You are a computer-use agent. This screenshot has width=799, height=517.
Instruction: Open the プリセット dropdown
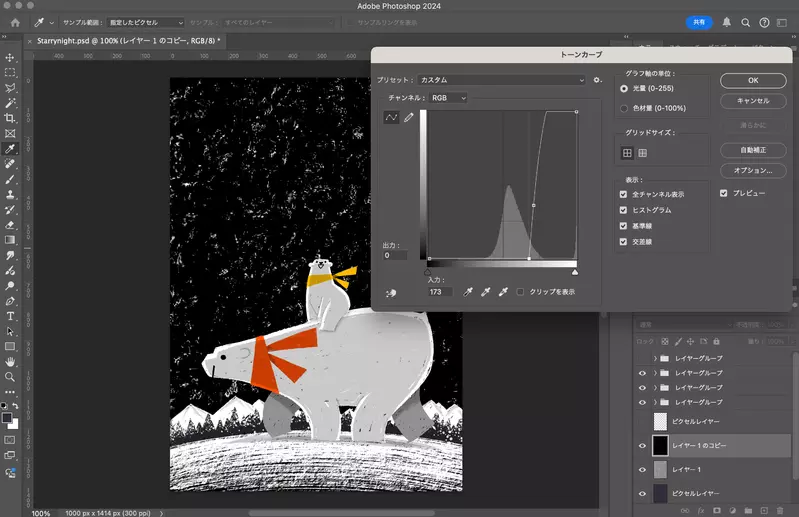(502, 79)
